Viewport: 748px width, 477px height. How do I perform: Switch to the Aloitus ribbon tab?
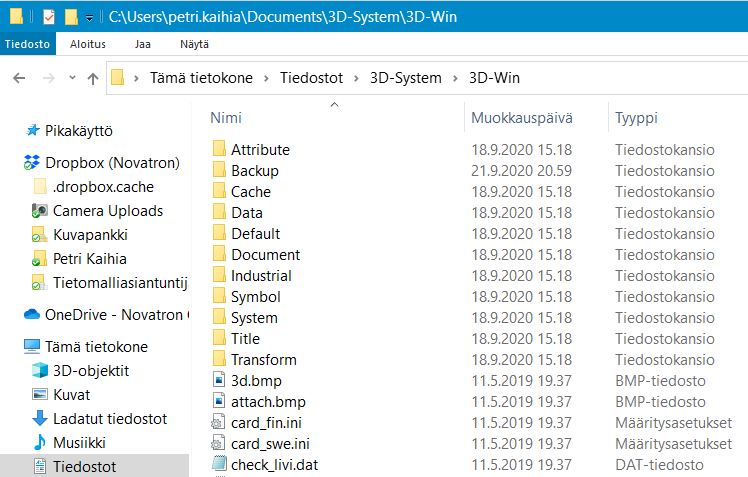(x=88, y=45)
